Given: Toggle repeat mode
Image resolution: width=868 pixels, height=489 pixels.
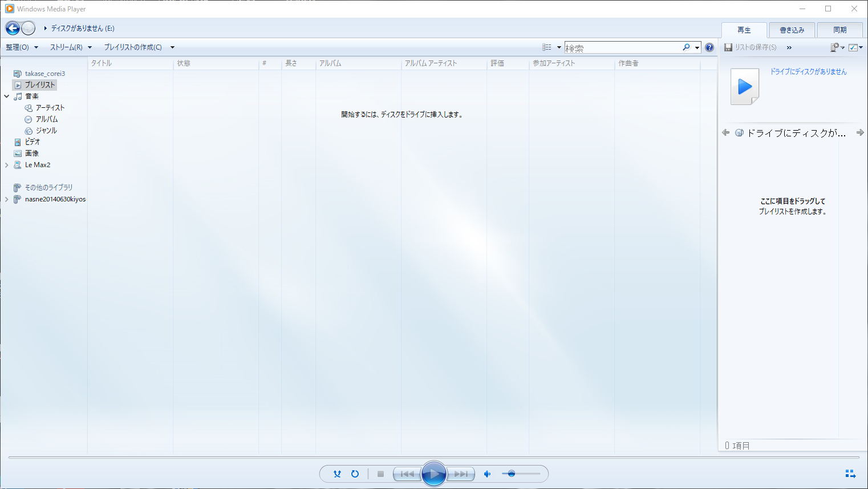Looking at the screenshot, I should (x=355, y=474).
